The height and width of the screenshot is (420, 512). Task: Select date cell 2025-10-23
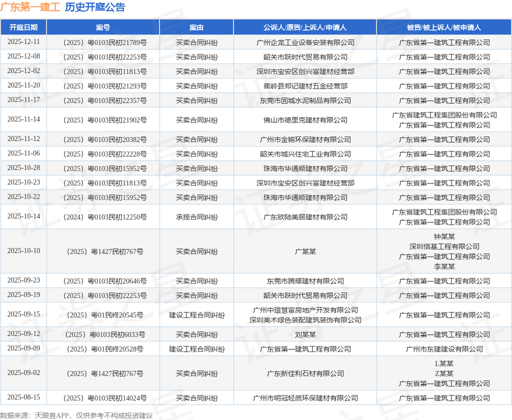23,182
